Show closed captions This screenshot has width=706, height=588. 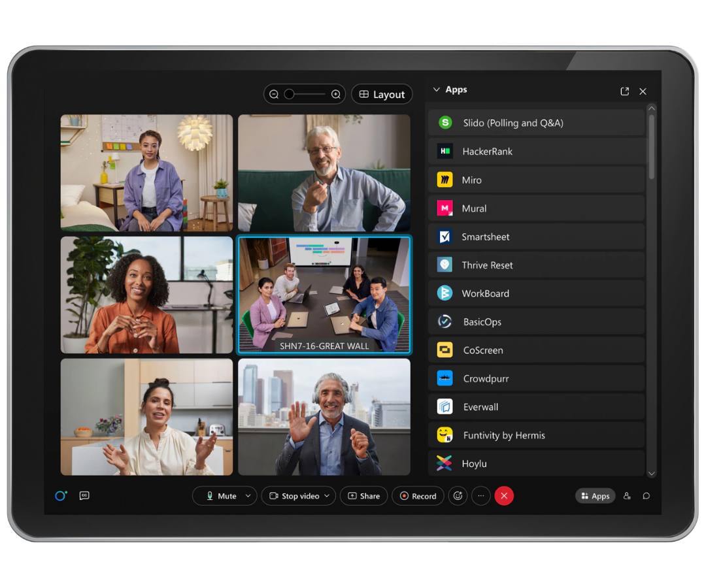84,496
